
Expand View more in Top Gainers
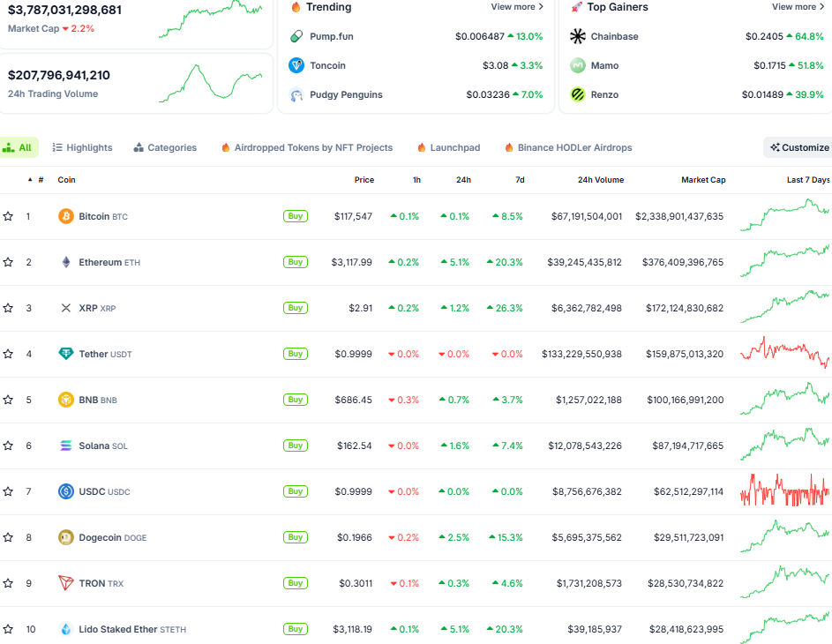[797, 7]
